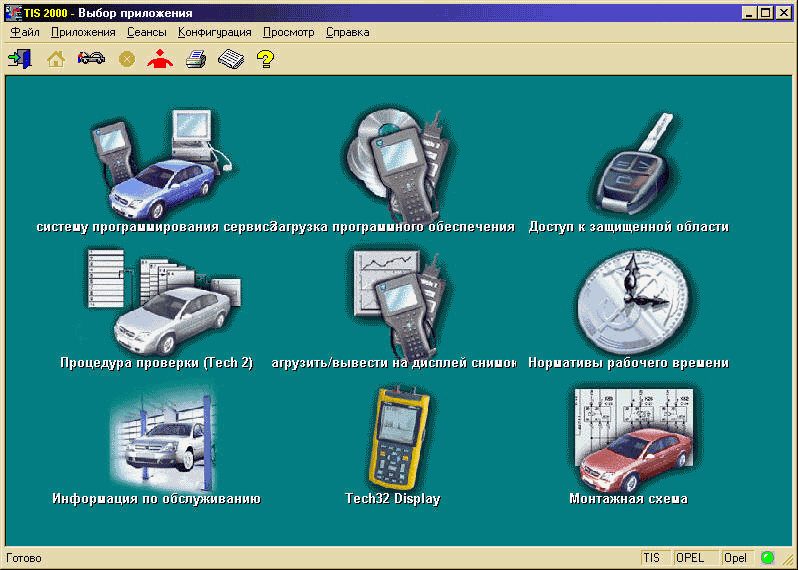The height and width of the screenshot is (570, 798).
Task: Maximize the TIS 2000 window
Action: pyautogui.click(x=765, y=13)
